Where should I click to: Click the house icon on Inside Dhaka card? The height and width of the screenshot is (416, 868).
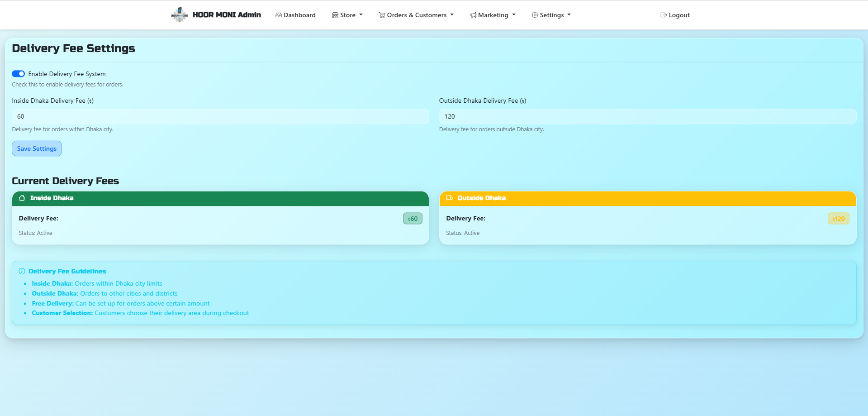(22, 198)
